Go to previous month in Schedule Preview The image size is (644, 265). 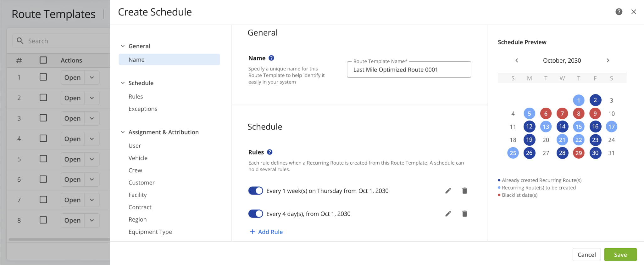click(516, 60)
